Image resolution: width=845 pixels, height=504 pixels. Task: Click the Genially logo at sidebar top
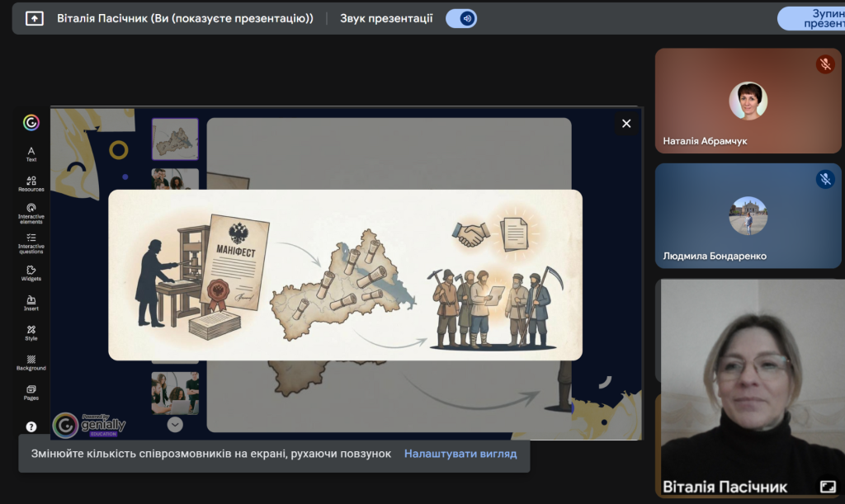click(31, 123)
